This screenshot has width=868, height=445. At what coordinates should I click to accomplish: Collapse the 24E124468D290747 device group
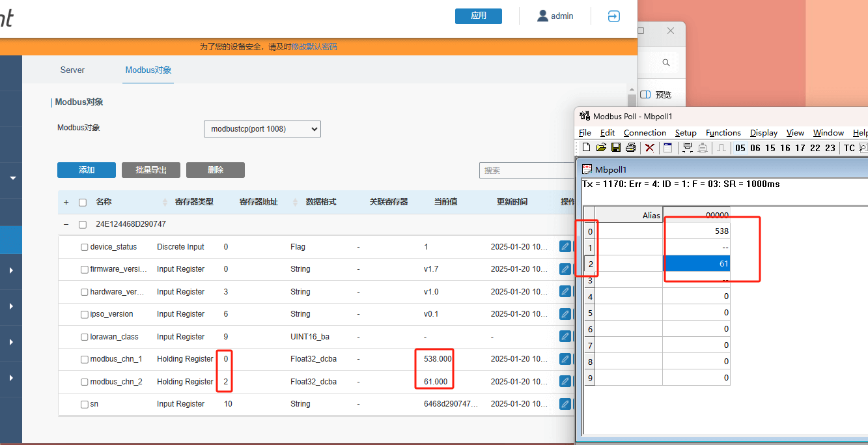tap(66, 224)
